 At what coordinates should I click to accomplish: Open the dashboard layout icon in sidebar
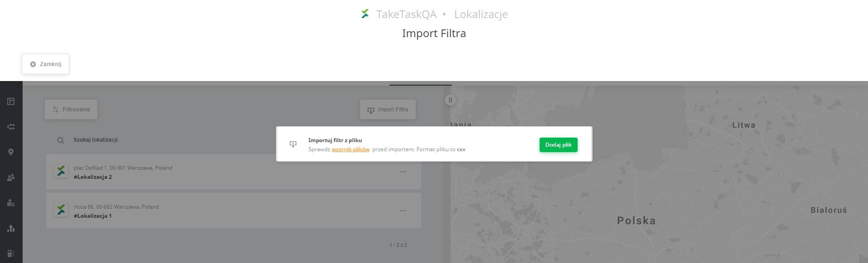point(11,101)
